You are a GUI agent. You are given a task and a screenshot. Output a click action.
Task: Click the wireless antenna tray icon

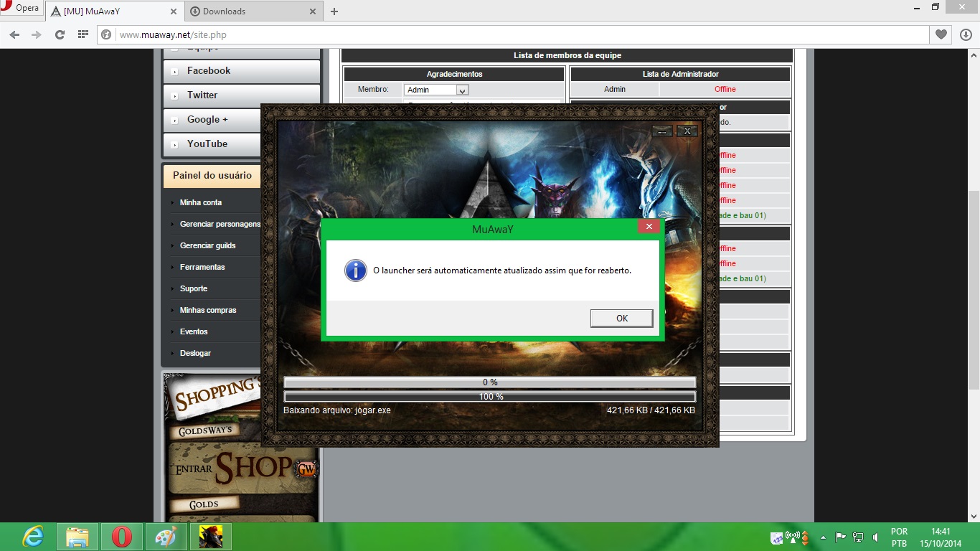793,537
